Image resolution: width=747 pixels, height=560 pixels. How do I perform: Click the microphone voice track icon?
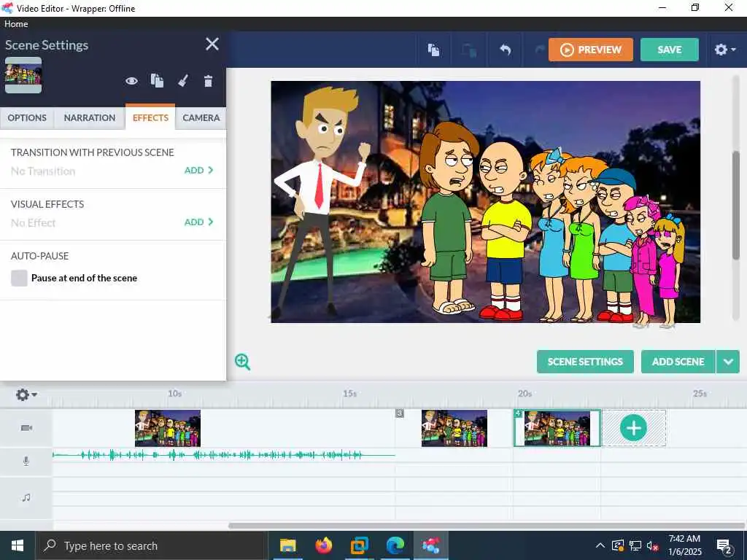click(x=26, y=461)
